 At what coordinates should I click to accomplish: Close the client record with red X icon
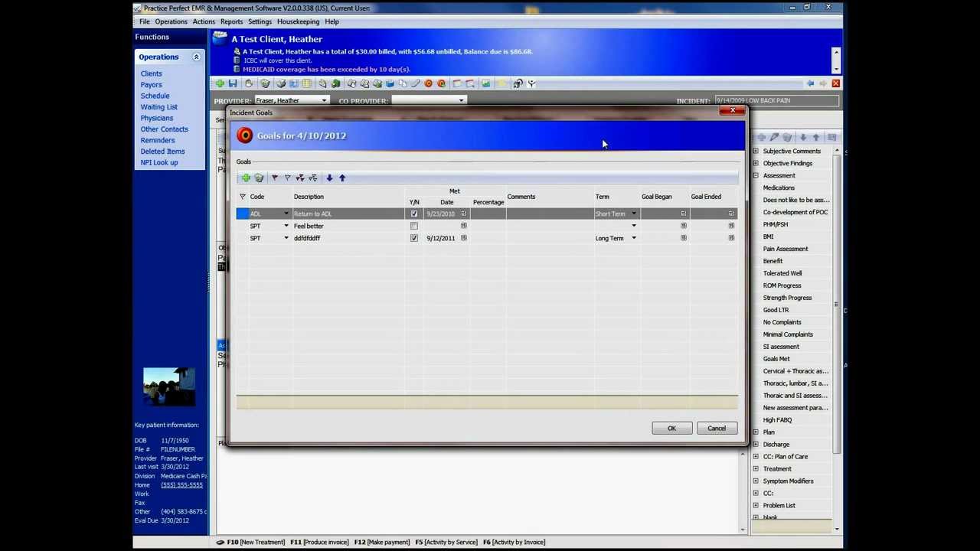click(835, 83)
